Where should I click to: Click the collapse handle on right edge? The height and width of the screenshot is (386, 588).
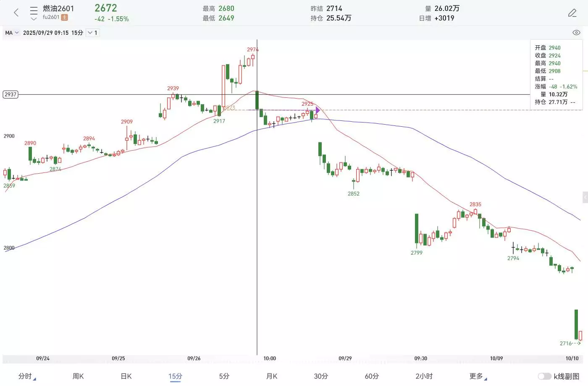click(585, 197)
